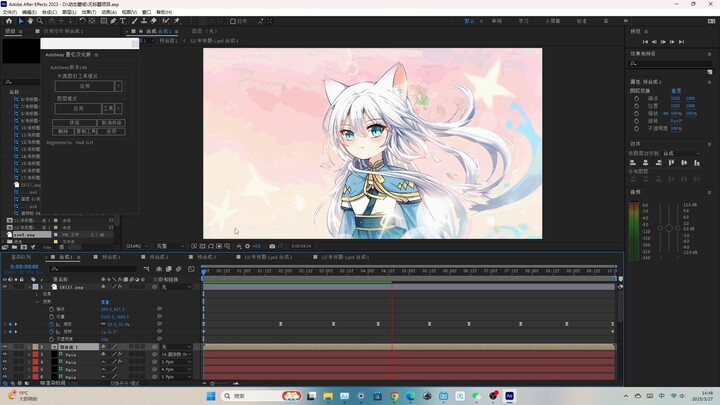Select the Hand tool

pos(32,20)
